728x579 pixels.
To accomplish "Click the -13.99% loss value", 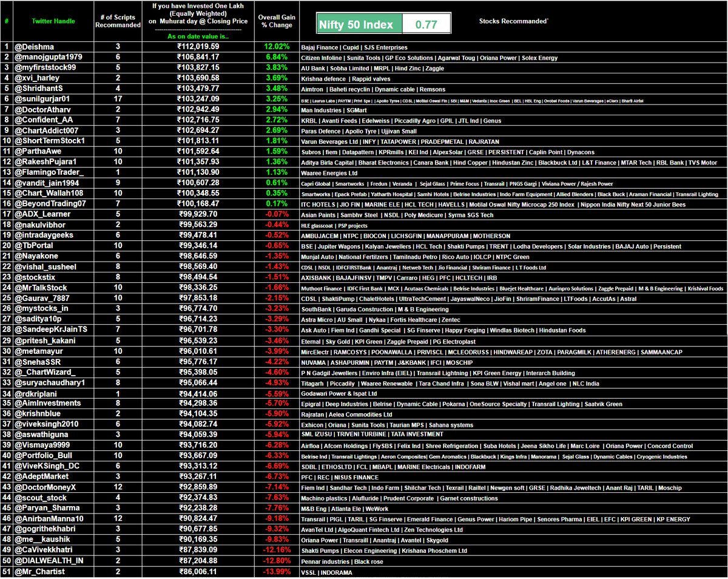I will 276,572.
